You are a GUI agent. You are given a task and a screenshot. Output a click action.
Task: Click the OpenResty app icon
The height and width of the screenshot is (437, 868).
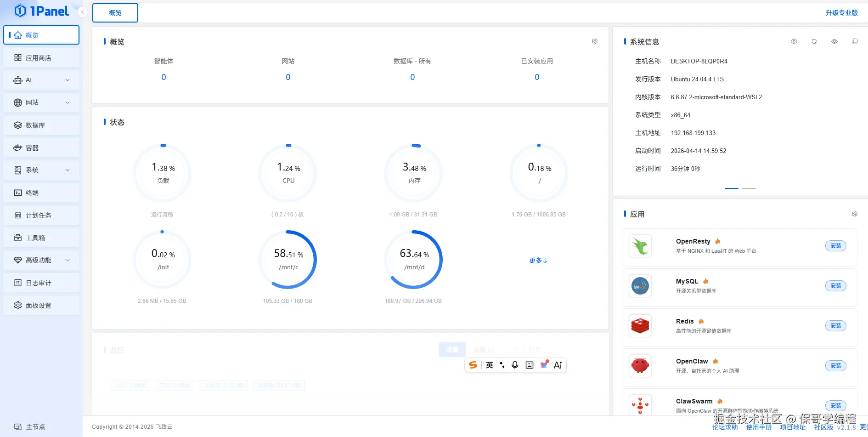(640, 246)
